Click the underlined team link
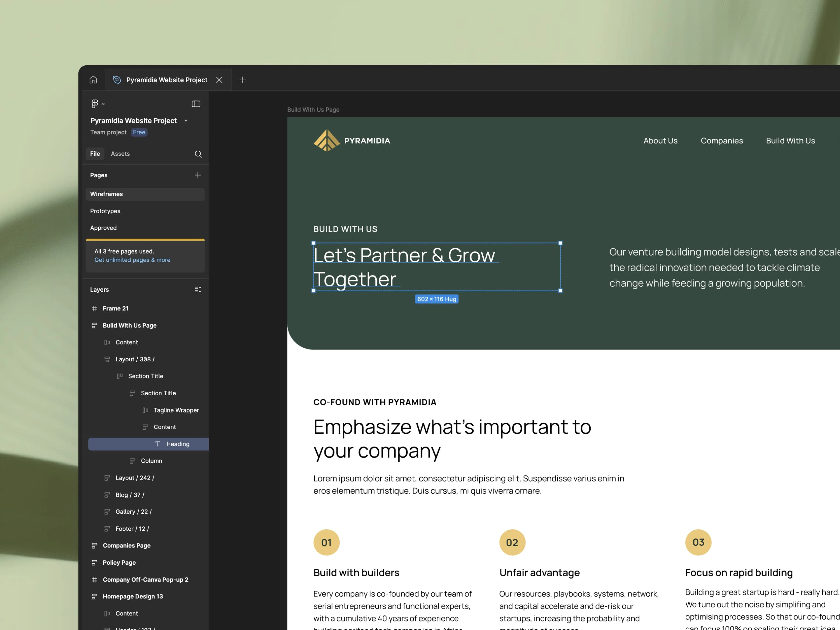 [x=454, y=594]
